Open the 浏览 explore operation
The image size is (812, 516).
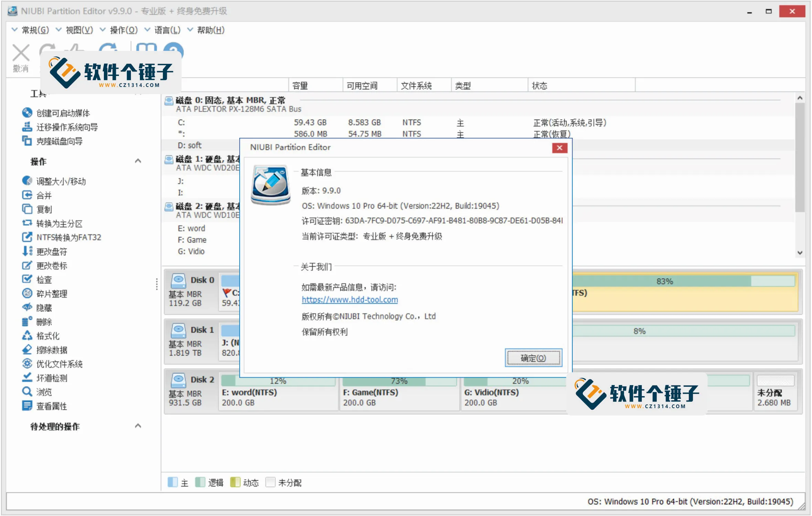pos(37,392)
